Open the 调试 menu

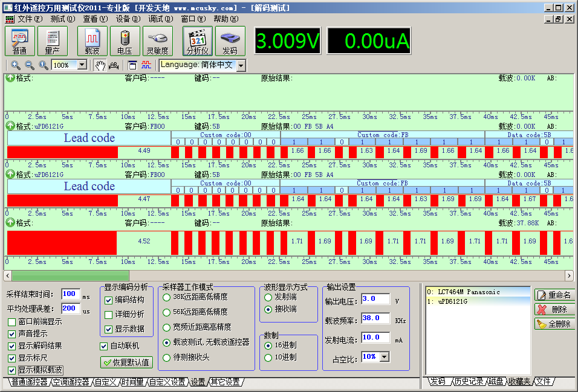(x=159, y=19)
